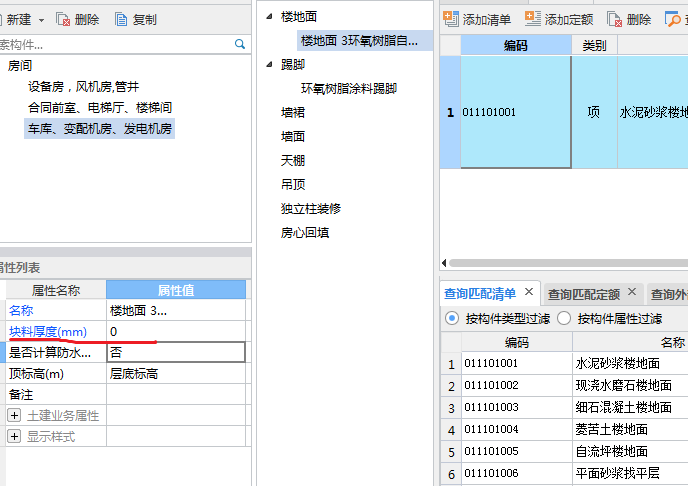Click the horizontal scrollbar left arrow
This screenshot has height=486, width=688.
point(444,263)
